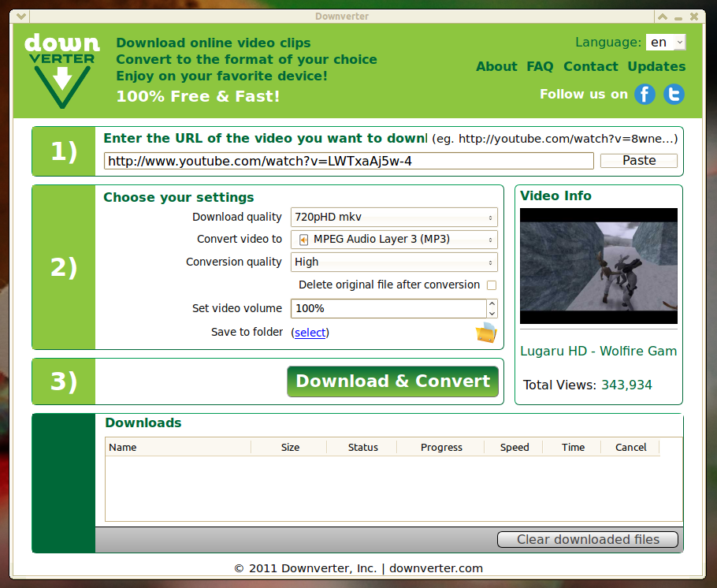Sort downloads by the Speed column
Screen dimensions: 717x588
tap(514, 447)
